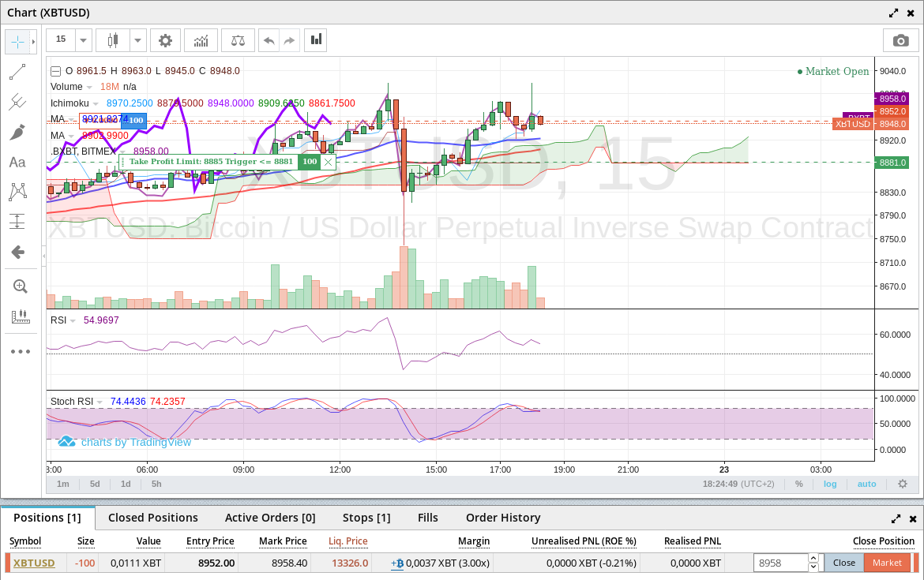This screenshot has height=580, width=924.
Task: Open the Stops [1] tab
Action: click(366, 518)
